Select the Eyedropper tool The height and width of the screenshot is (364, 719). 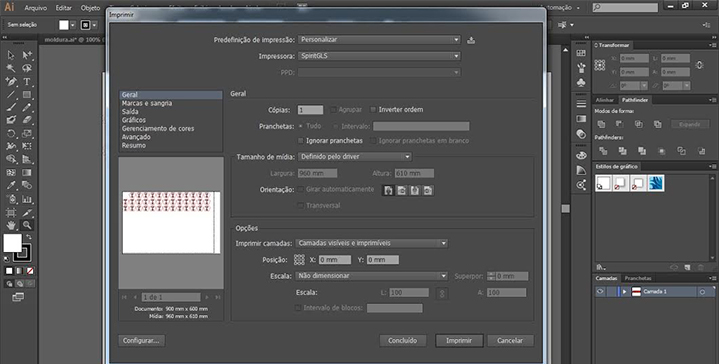pos(11,186)
